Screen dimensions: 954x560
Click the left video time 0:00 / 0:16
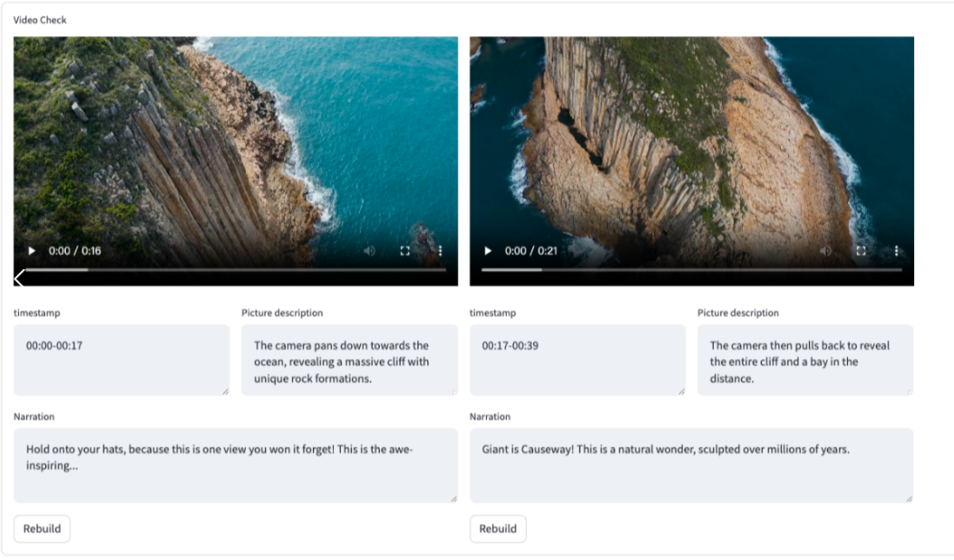click(x=75, y=250)
